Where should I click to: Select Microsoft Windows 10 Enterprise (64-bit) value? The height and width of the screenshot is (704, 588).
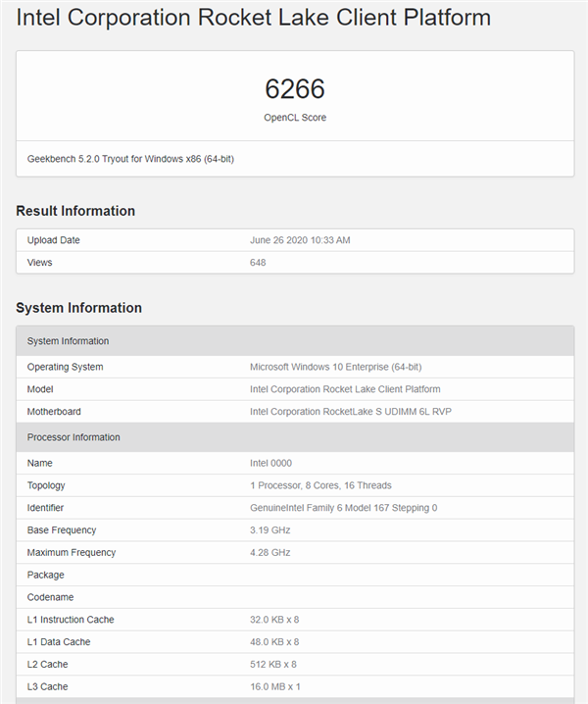[x=336, y=368]
